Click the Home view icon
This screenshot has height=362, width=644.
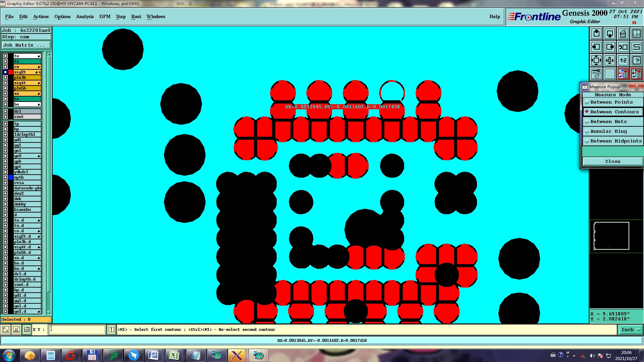pos(623,34)
